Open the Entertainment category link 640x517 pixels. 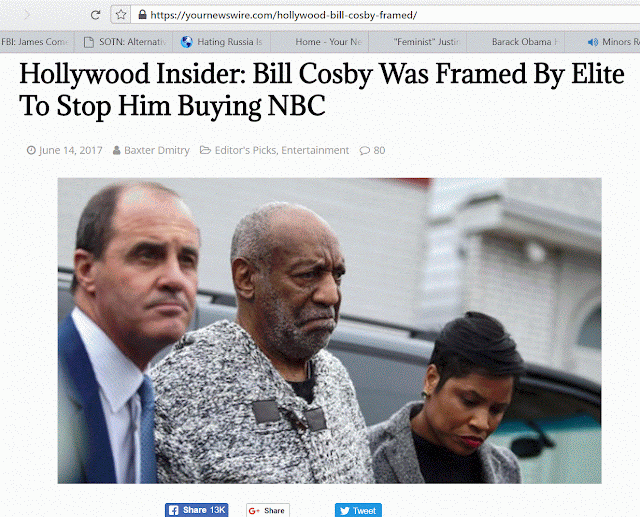tap(315, 151)
